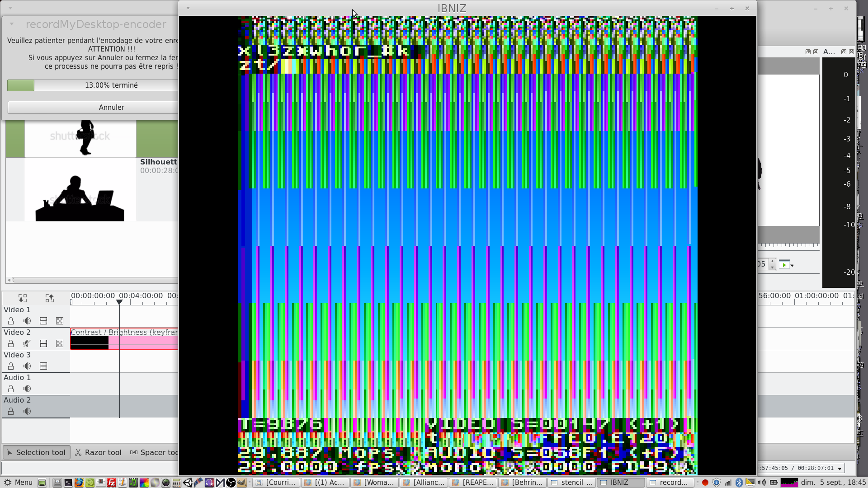
Task: Unmute the Video 2 track audio
Action: [x=27, y=343]
